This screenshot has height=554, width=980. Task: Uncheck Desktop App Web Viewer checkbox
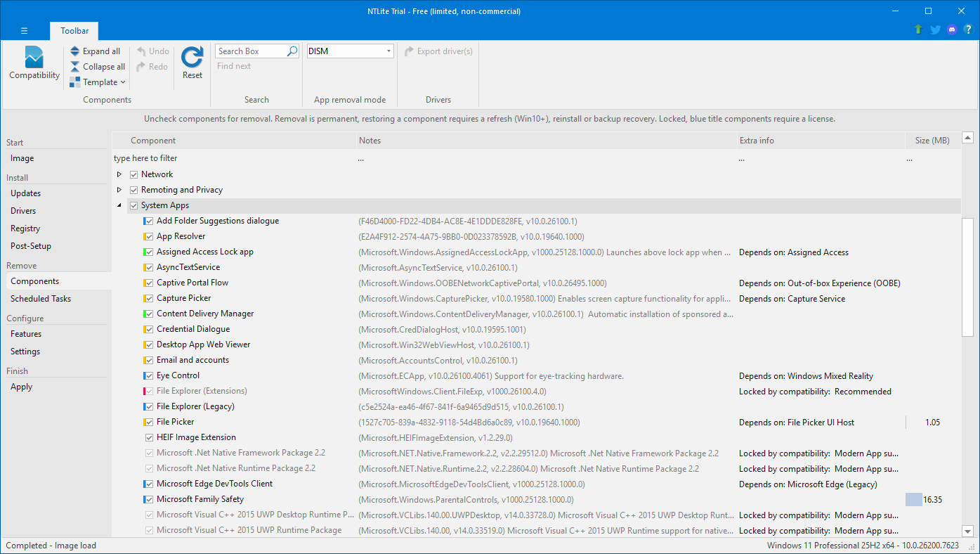tap(149, 344)
